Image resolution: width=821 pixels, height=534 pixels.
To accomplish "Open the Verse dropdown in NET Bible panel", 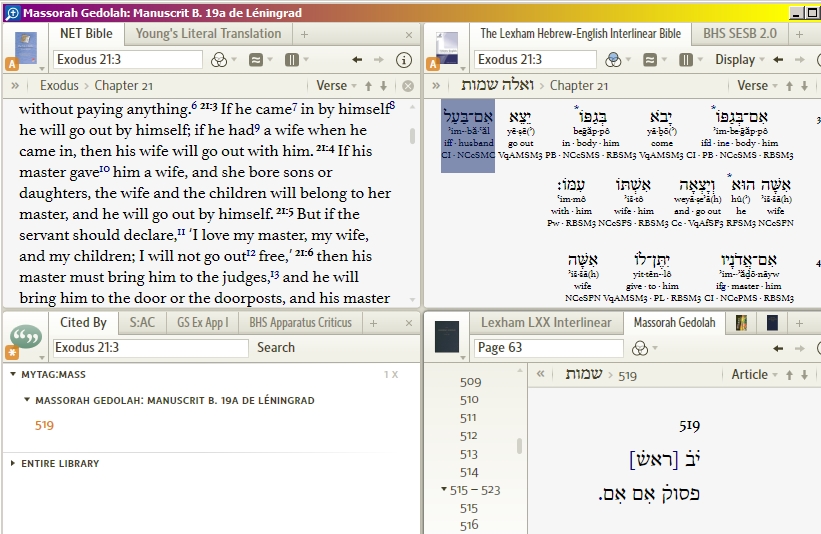I will 336,85.
